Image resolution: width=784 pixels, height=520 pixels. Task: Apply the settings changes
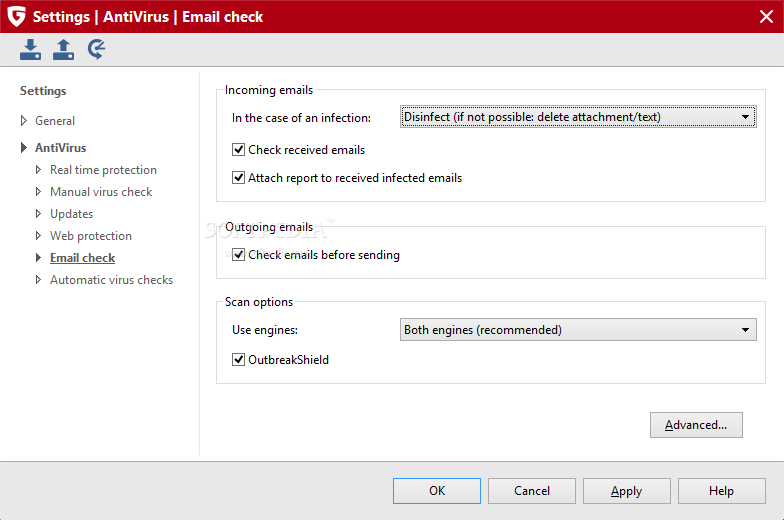pyautogui.click(x=626, y=491)
